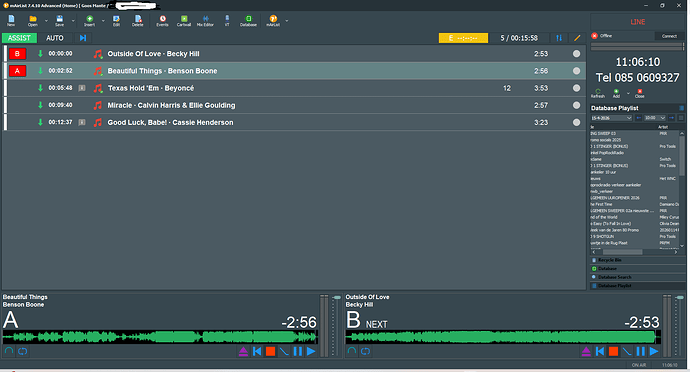Toggle status circle for Good Luck, Babe!

click(576, 122)
